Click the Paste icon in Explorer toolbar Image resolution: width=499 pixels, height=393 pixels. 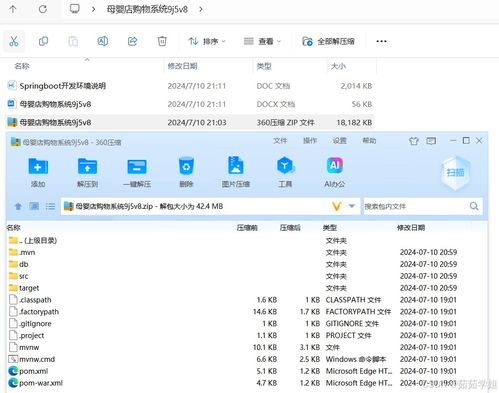coord(73,41)
